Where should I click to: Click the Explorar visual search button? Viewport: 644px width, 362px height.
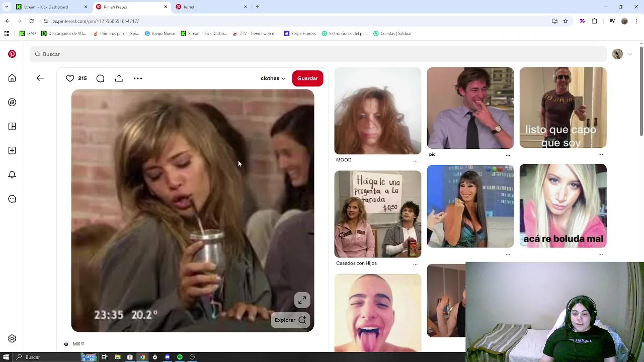pyautogui.click(x=290, y=320)
